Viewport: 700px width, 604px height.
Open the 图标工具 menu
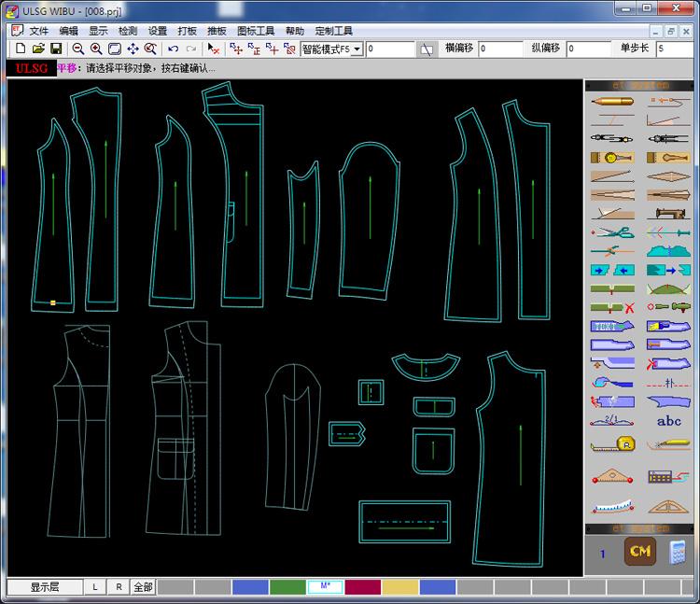[x=256, y=31]
